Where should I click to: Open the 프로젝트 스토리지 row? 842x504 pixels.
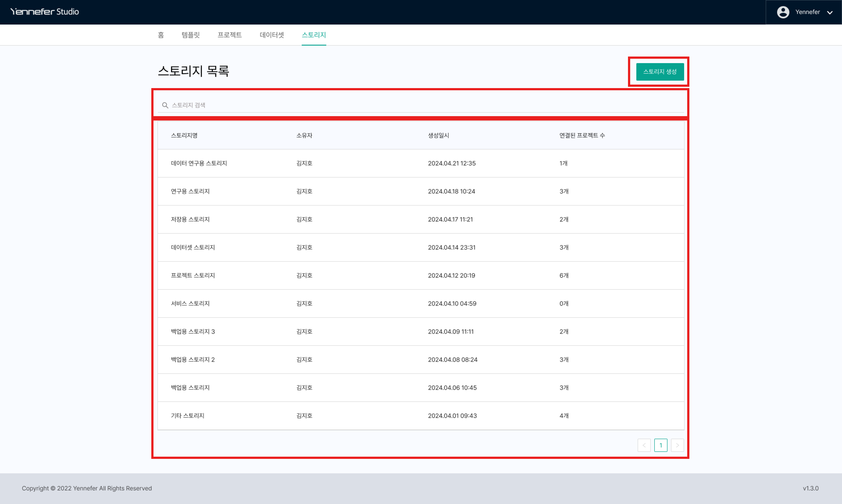click(193, 275)
